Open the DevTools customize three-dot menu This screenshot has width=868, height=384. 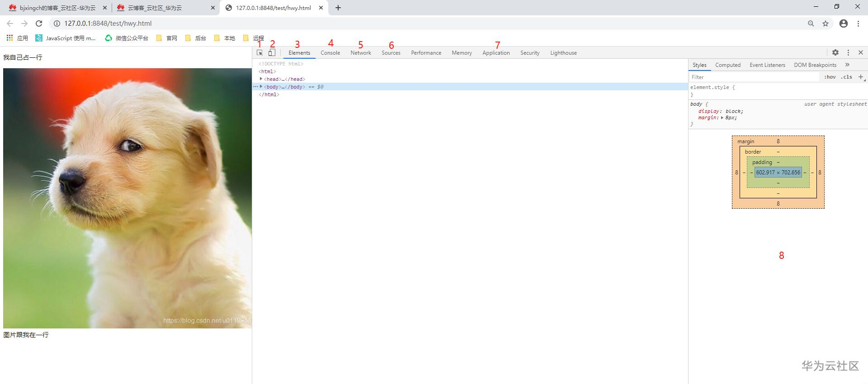pos(848,52)
